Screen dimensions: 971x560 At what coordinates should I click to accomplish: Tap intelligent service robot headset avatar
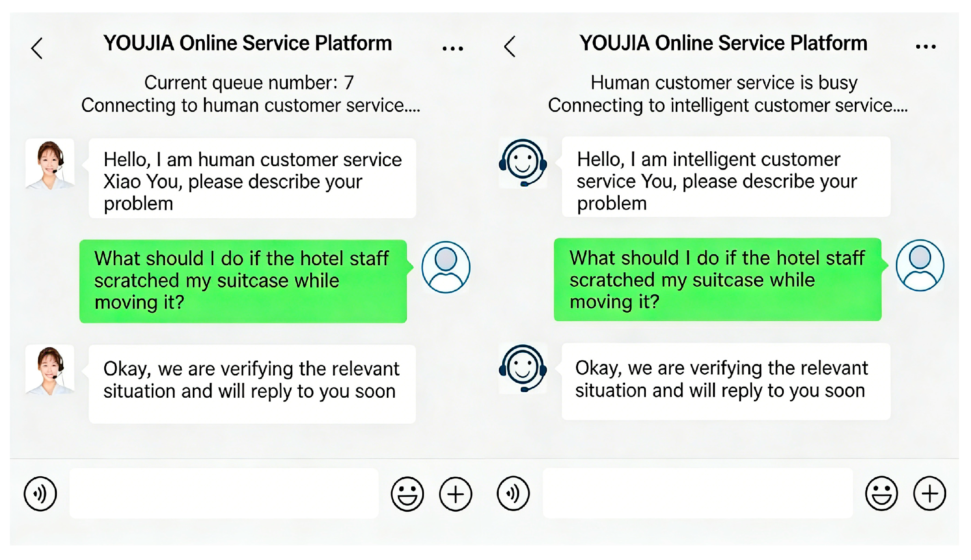(x=523, y=163)
